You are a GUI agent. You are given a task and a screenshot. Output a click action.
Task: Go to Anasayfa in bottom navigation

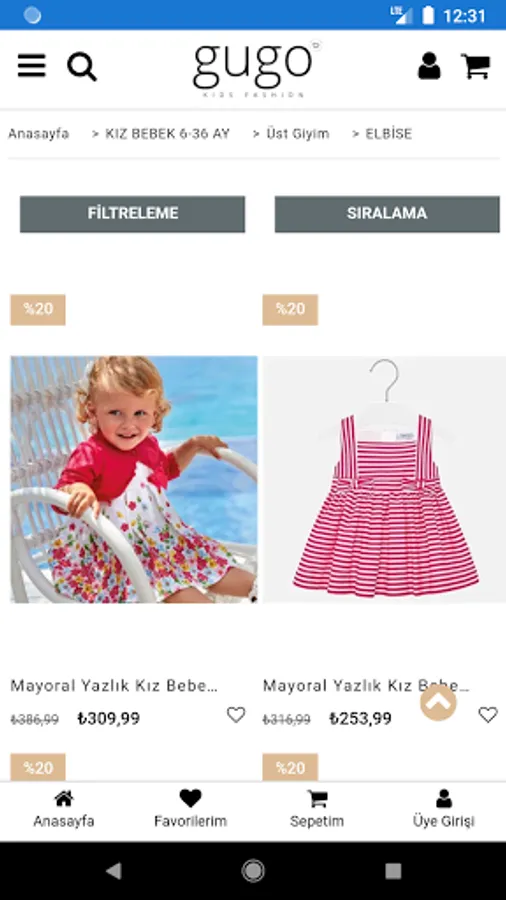tap(64, 809)
